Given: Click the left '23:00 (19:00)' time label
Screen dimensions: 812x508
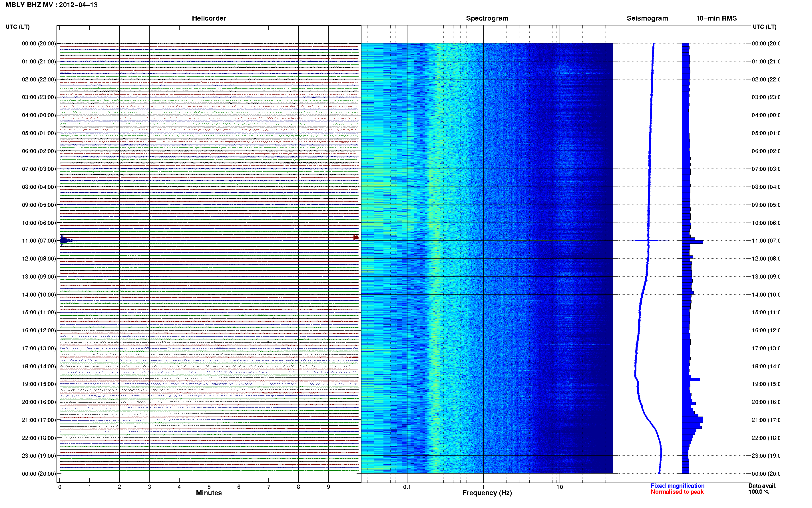Looking at the screenshot, I should pyautogui.click(x=39, y=456).
